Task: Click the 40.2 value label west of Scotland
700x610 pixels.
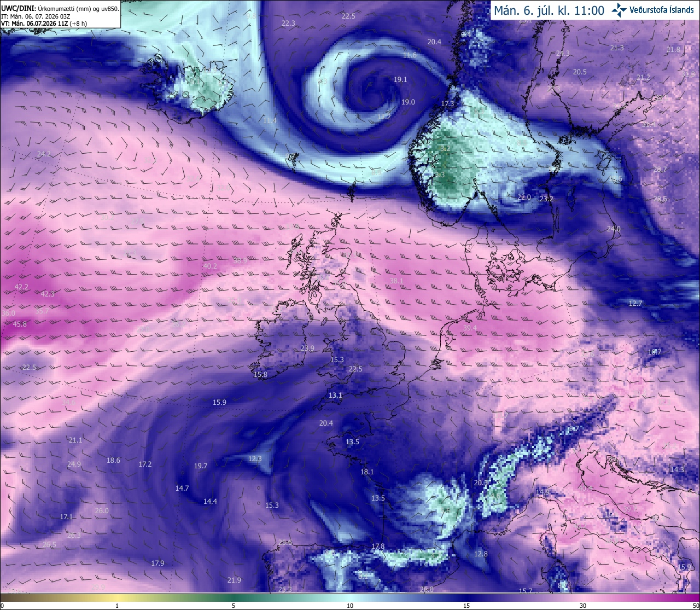Action: click(210, 266)
